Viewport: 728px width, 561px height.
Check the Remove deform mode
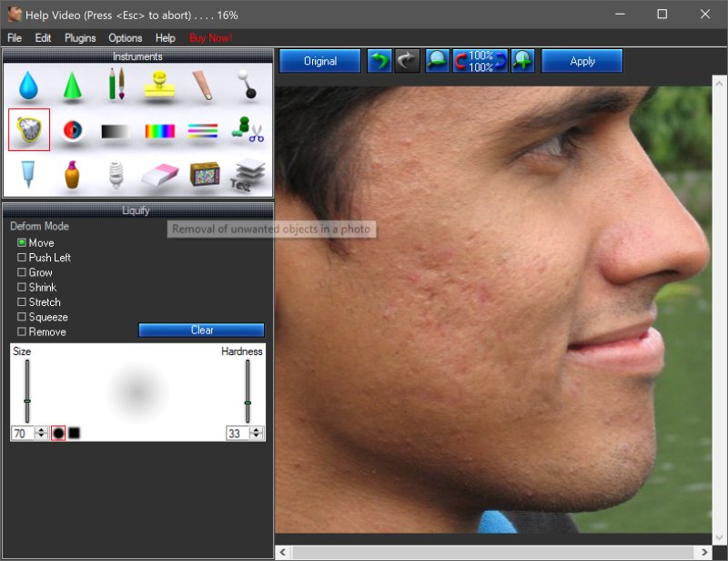[41, 331]
